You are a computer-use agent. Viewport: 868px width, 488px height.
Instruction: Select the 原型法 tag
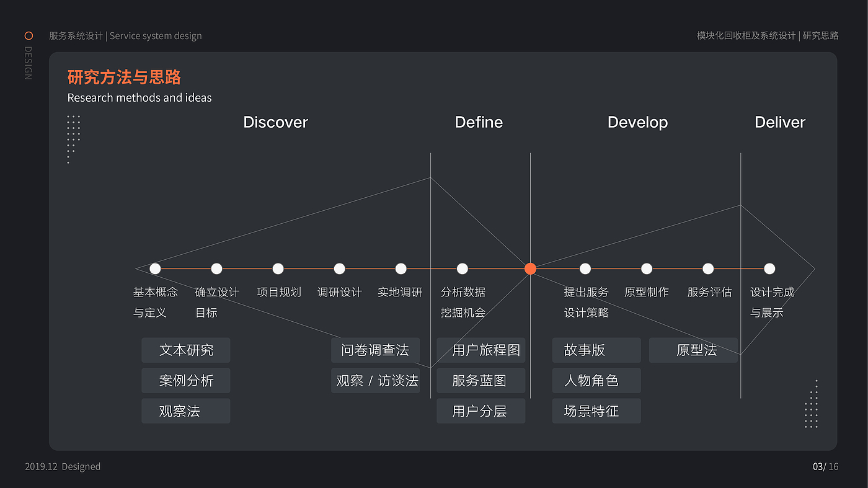point(693,350)
